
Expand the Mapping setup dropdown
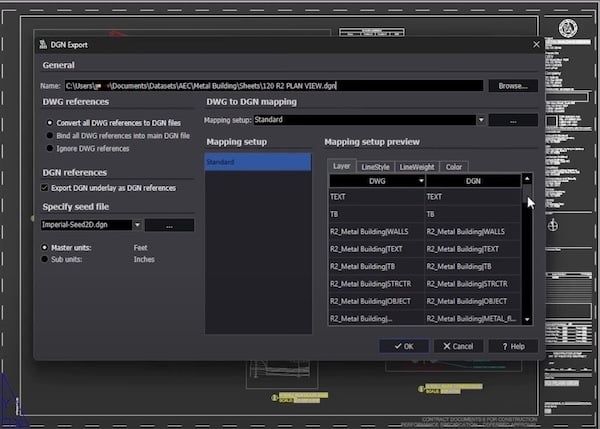coord(481,120)
